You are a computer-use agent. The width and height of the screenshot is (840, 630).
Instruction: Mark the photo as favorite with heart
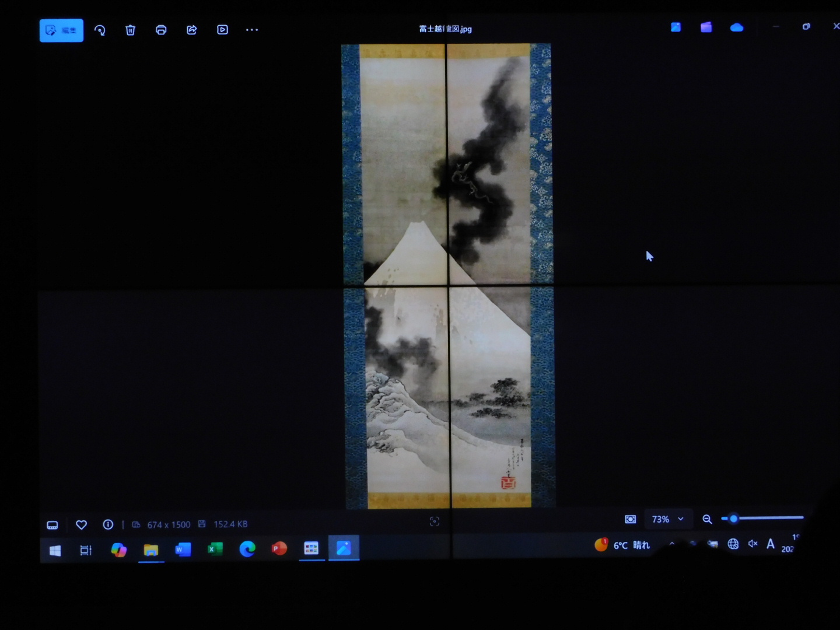tap(82, 525)
